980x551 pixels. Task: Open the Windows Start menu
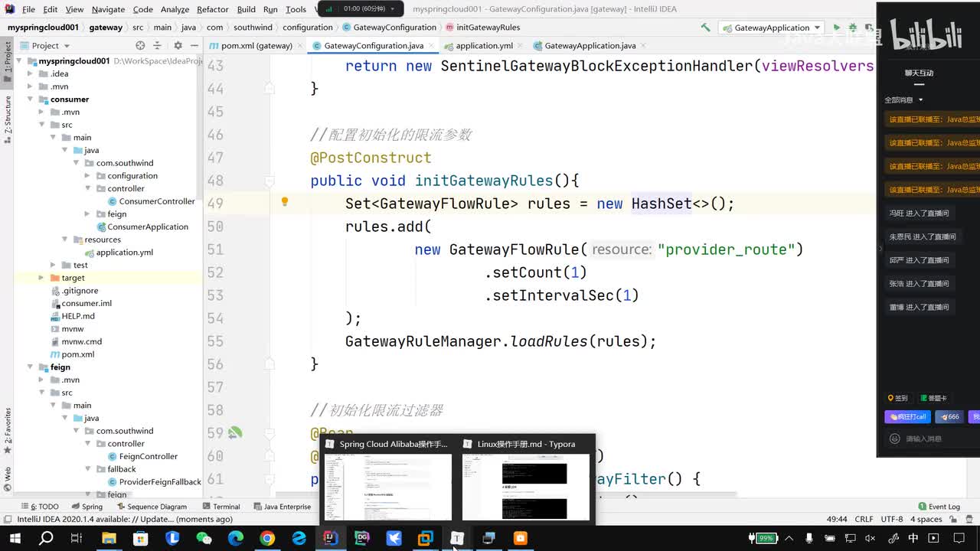click(x=15, y=538)
